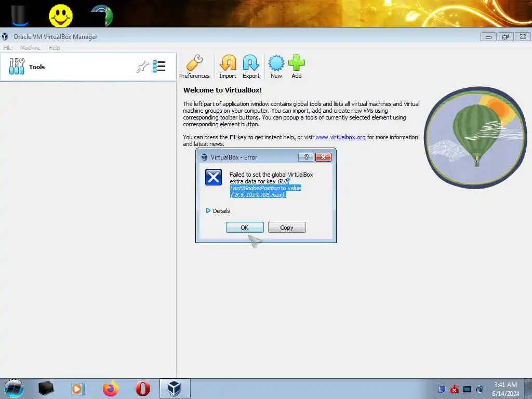Screen dimensions: 532x399
Task: Click the Windows Start orb
Action: (x=14, y=389)
